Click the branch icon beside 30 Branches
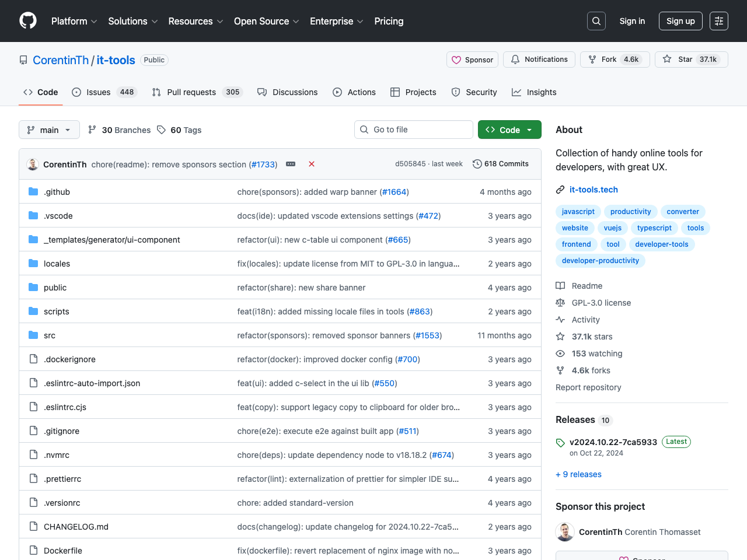747x560 pixels. tap(92, 129)
